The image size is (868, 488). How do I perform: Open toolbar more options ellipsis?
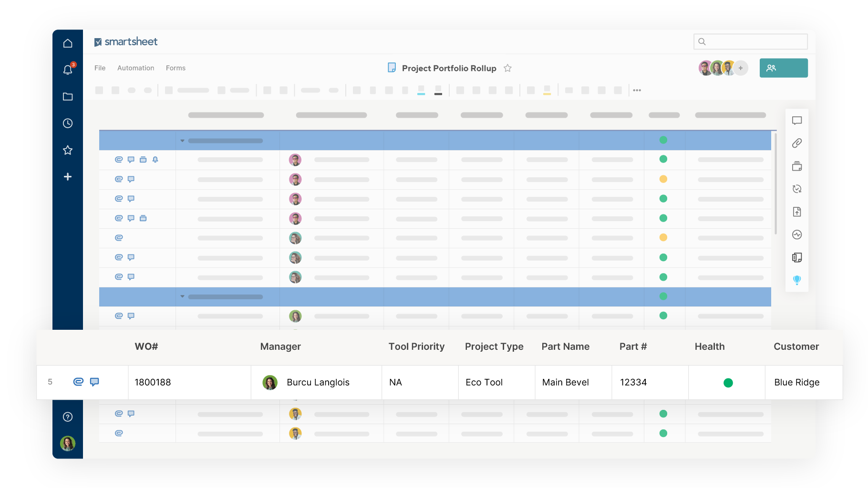coord(637,90)
